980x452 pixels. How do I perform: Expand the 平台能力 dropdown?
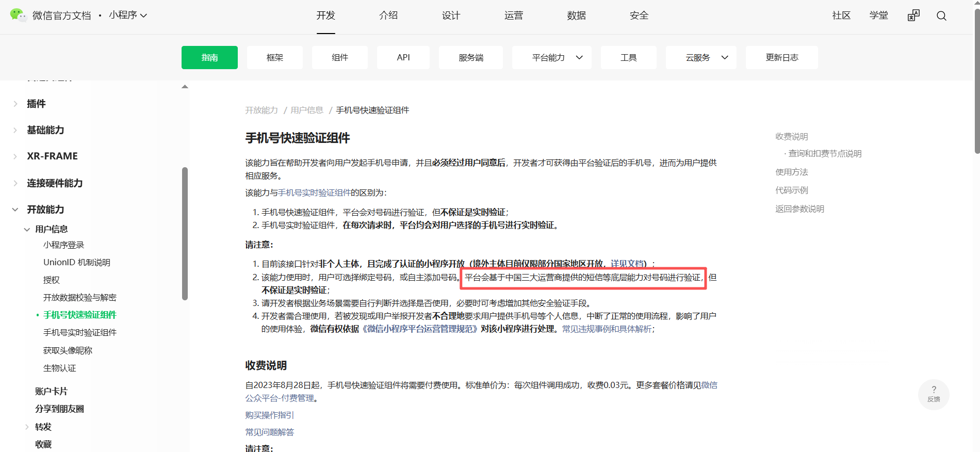[552, 57]
